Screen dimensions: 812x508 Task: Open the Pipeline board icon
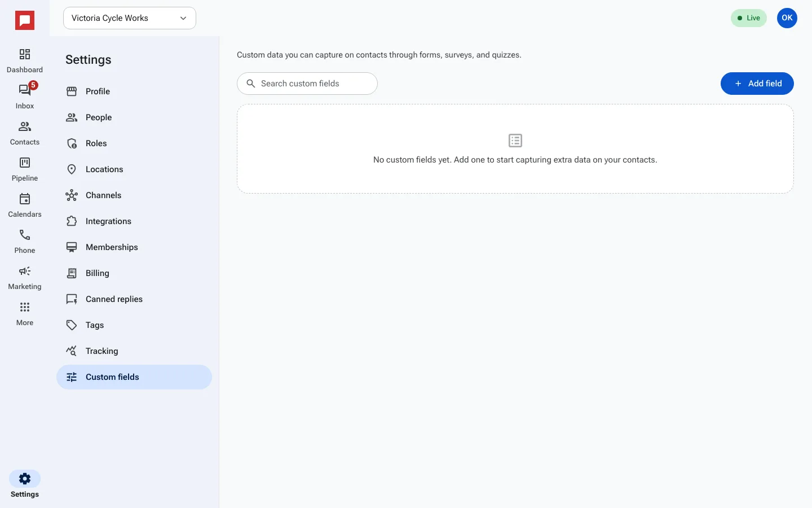point(25,163)
